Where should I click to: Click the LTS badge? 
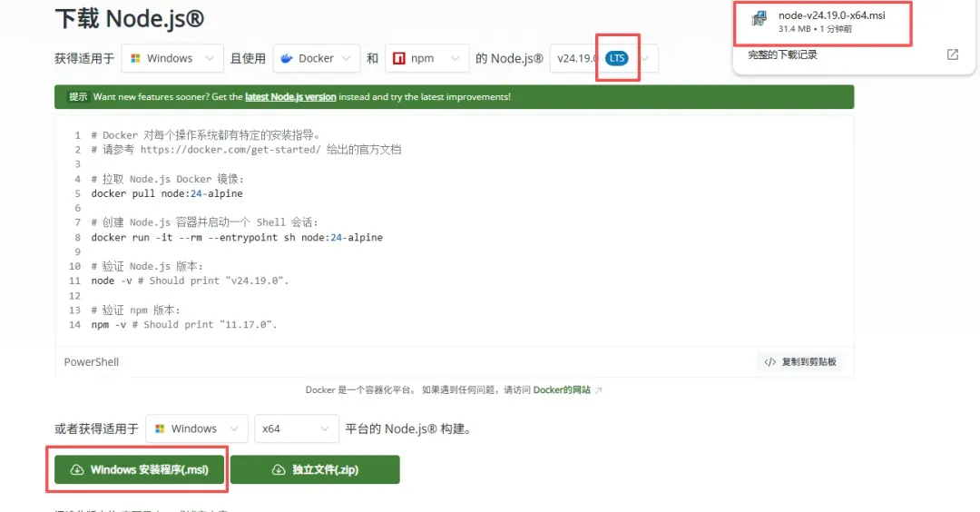click(617, 58)
